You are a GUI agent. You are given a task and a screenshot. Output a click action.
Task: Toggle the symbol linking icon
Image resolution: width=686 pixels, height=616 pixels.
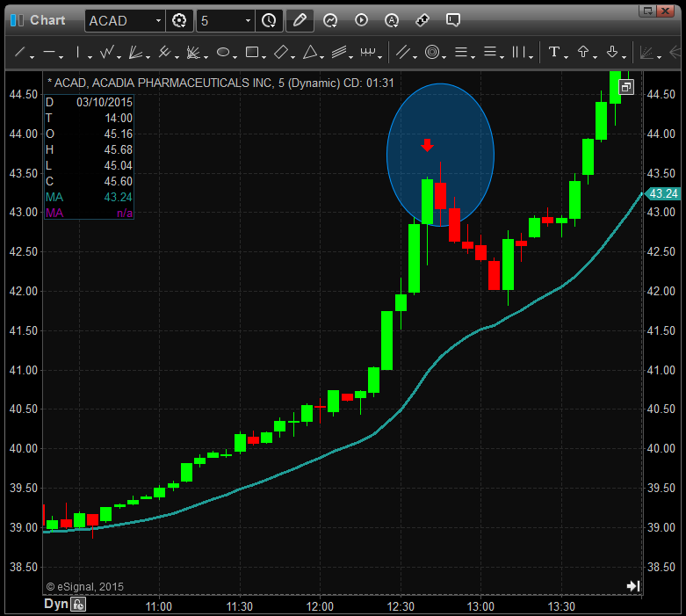pos(422,20)
